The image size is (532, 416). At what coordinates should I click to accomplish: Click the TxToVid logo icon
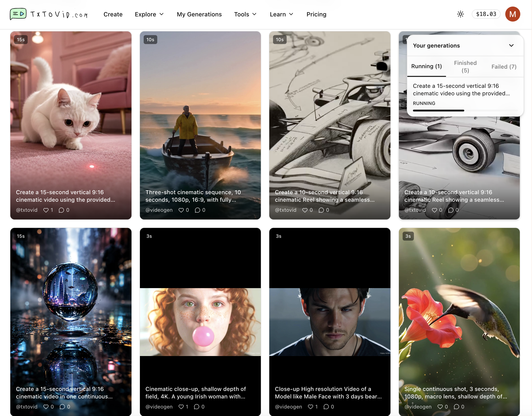pyautogui.click(x=18, y=14)
